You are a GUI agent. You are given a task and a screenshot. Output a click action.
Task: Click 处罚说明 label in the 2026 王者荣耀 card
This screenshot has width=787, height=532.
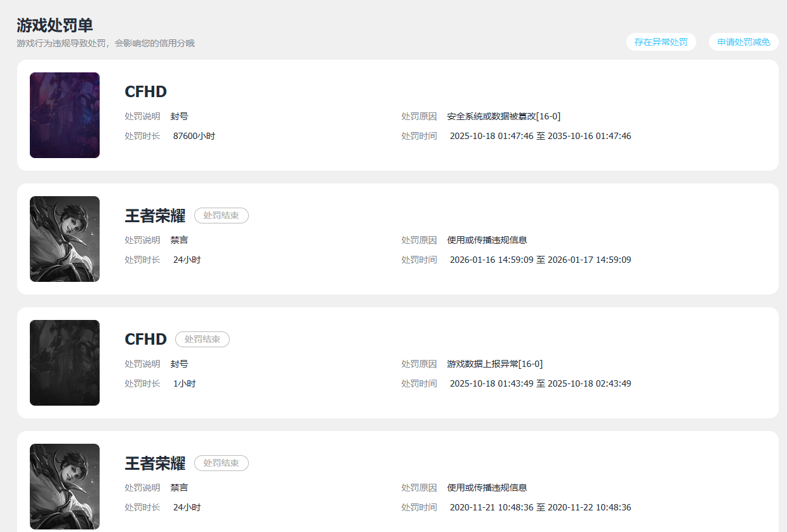point(142,240)
